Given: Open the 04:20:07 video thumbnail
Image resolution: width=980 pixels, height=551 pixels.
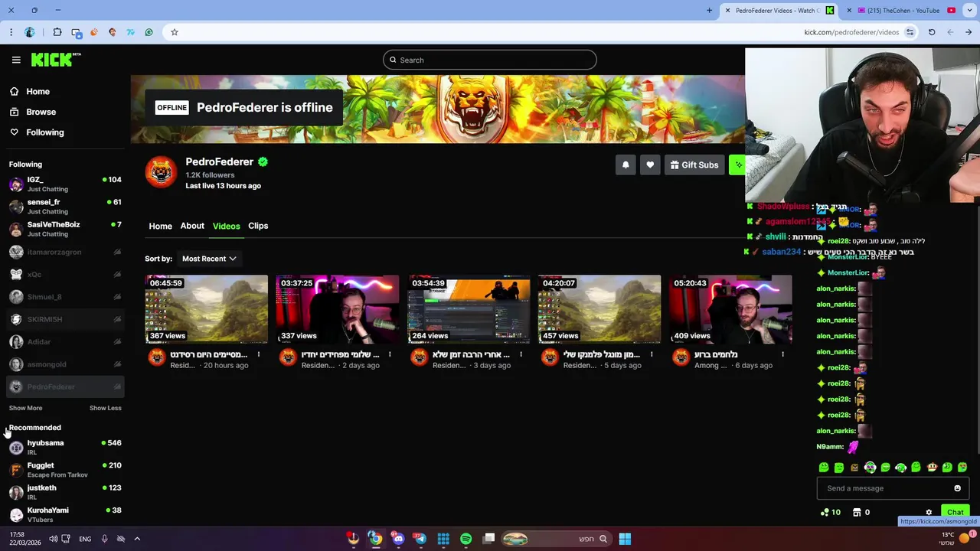Looking at the screenshot, I should coord(599,309).
